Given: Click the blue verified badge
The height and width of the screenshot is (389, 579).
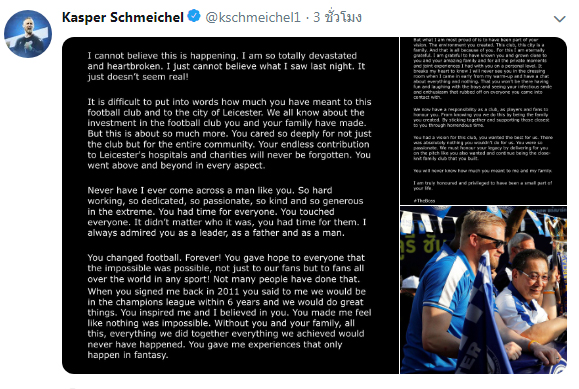Looking at the screenshot, I should (x=194, y=17).
